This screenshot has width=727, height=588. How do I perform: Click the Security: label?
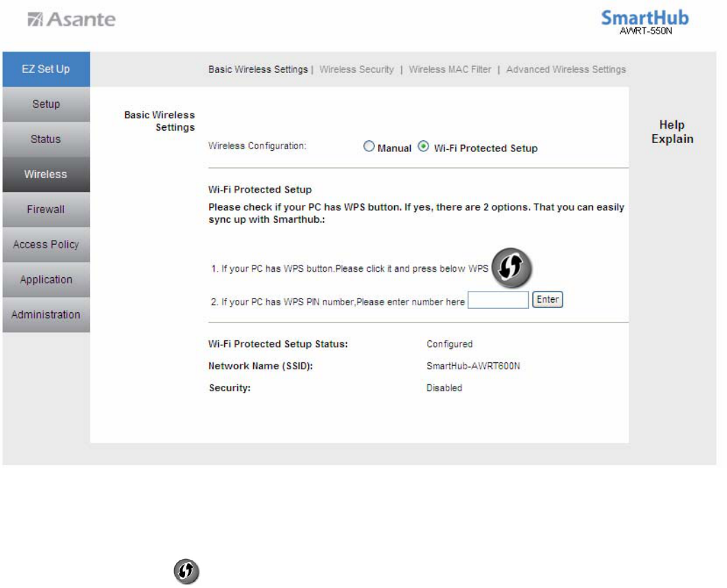click(x=230, y=388)
